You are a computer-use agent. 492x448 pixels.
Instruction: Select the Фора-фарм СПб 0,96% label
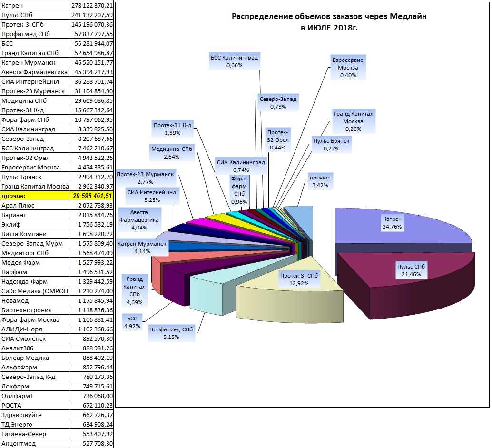[x=239, y=190]
